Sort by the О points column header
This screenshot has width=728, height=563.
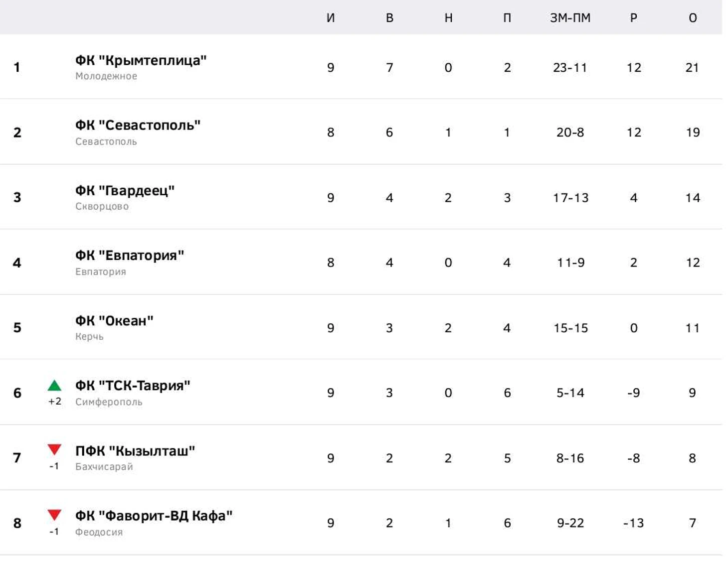pyautogui.click(x=693, y=18)
